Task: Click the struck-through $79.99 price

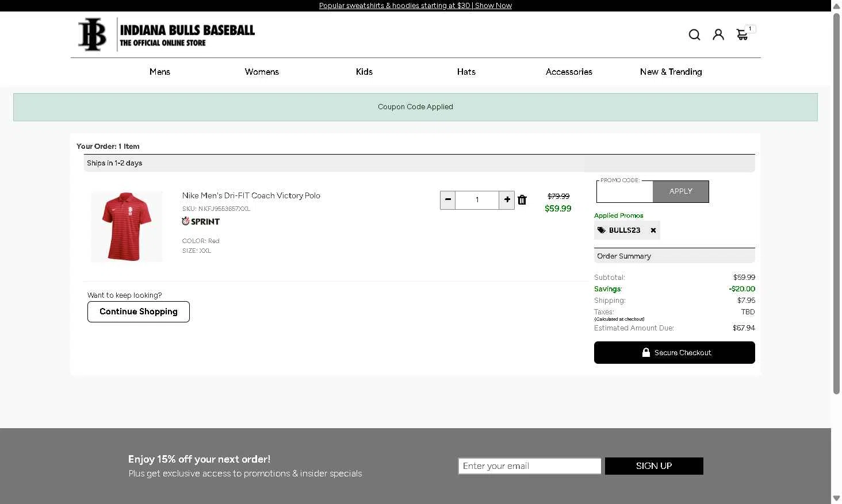Action: point(558,196)
